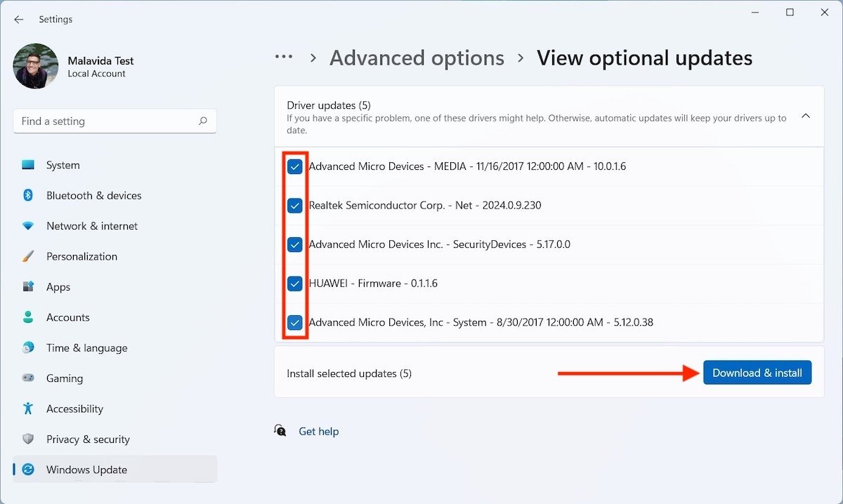Click the Install selected updates (5) label

point(349,373)
